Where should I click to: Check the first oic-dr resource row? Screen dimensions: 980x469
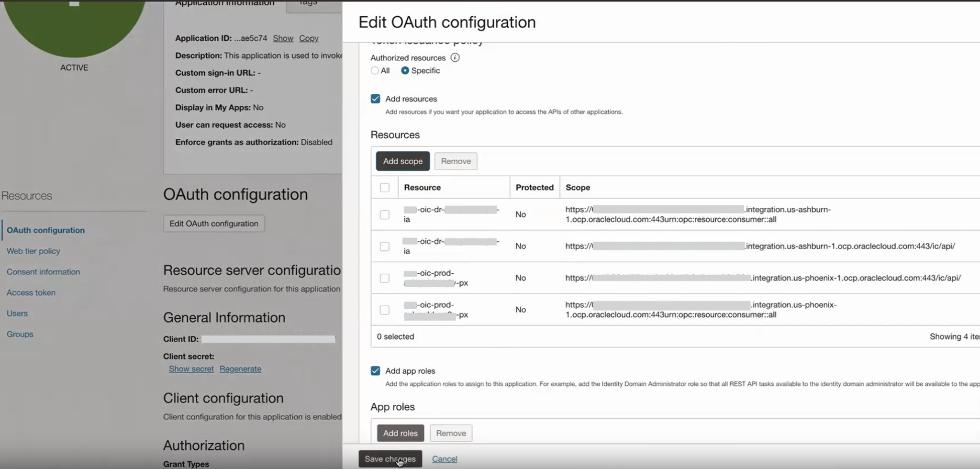tap(384, 214)
